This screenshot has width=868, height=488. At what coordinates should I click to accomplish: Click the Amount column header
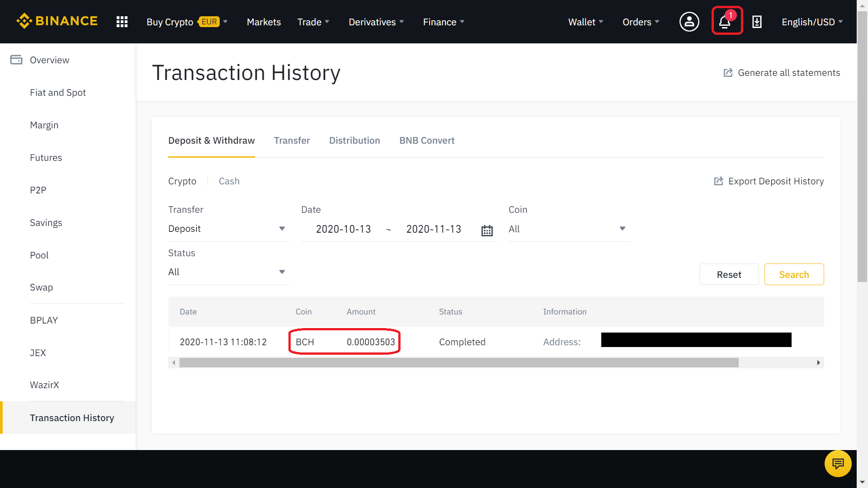coord(361,312)
